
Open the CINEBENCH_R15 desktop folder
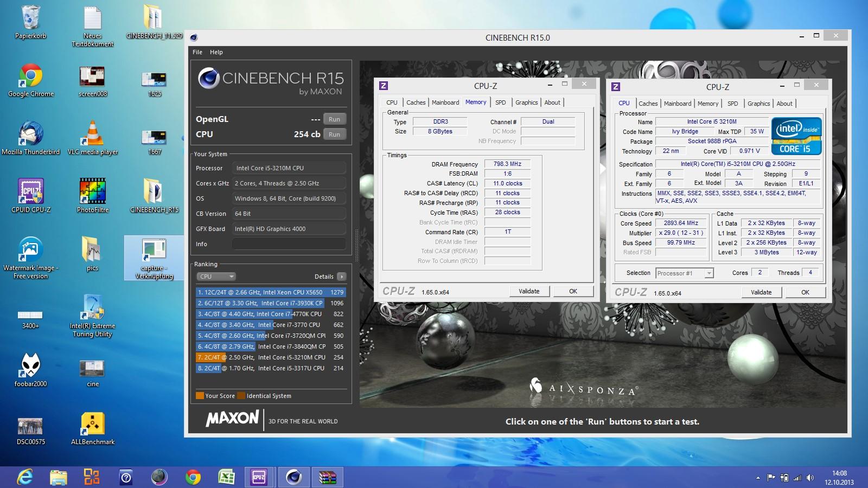pyautogui.click(x=155, y=196)
